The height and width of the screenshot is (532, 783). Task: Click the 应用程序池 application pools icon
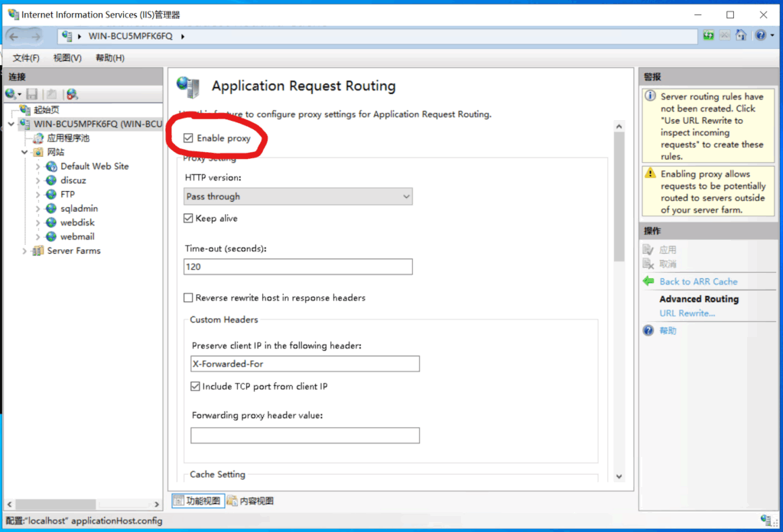click(38, 138)
